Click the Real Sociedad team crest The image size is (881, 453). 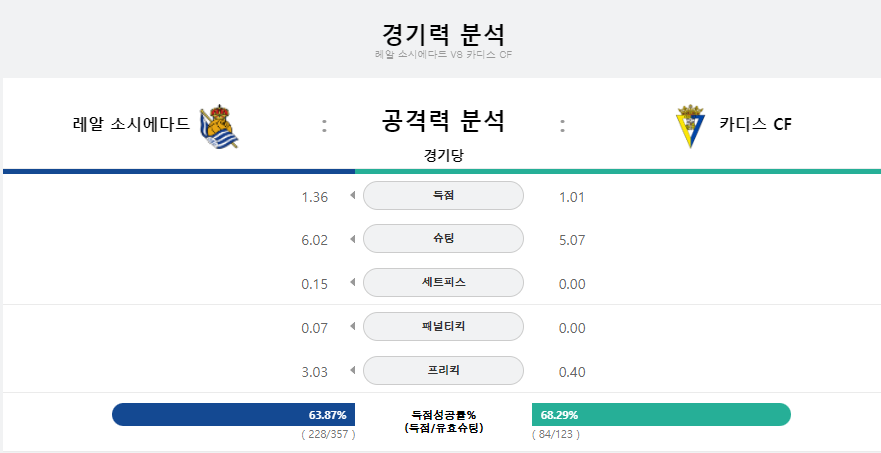click(x=219, y=126)
